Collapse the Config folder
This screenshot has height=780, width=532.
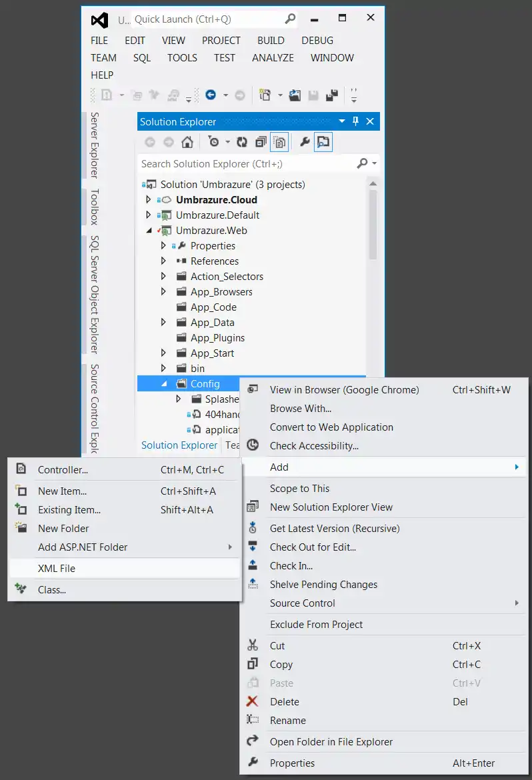coord(164,383)
